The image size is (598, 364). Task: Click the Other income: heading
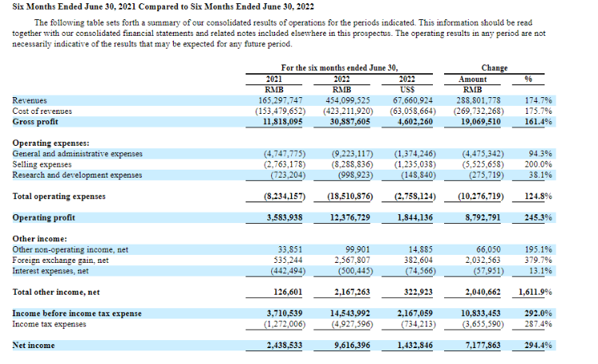tap(40, 239)
